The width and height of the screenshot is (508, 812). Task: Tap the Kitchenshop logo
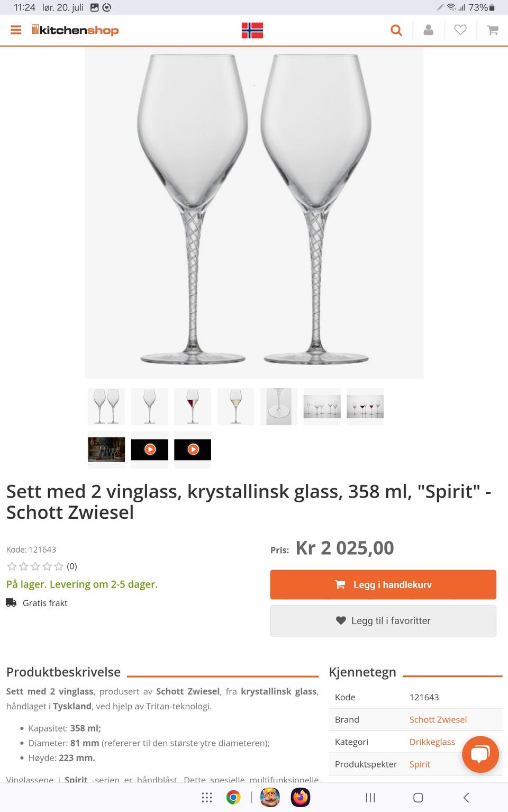coord(75,30)
